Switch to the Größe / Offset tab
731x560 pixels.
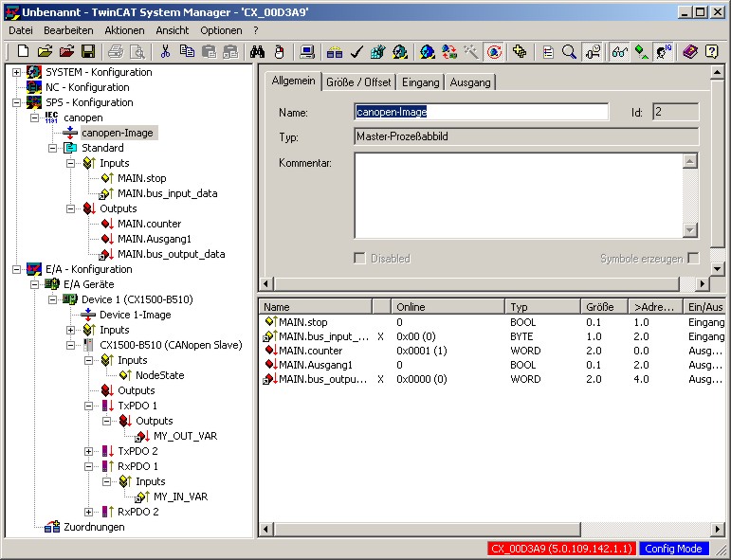point(358,82)
